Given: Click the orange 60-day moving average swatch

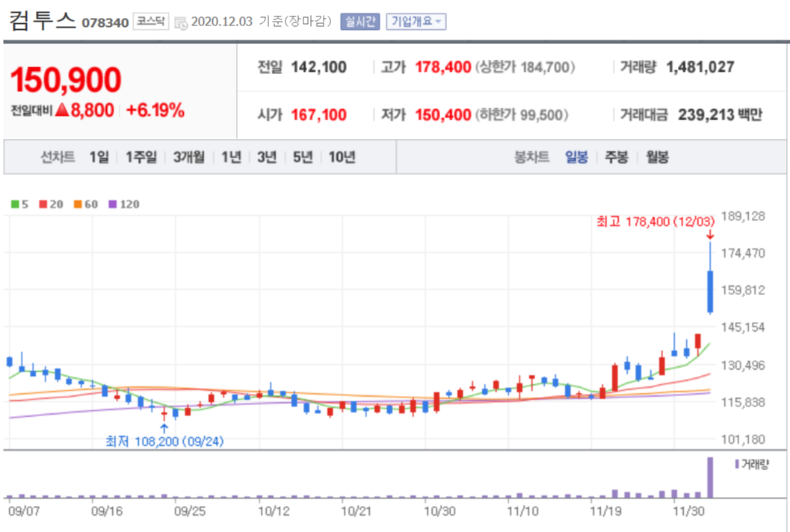Looking at the screenshot, I should tap(78, 204).
